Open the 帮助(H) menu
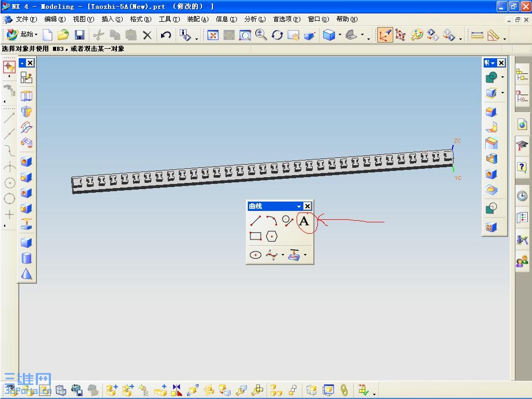 coord(347,19)
